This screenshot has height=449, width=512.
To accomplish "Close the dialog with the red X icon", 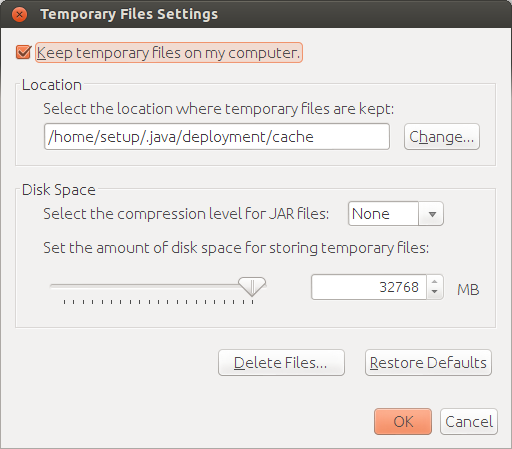I will (x=19, y=15).
